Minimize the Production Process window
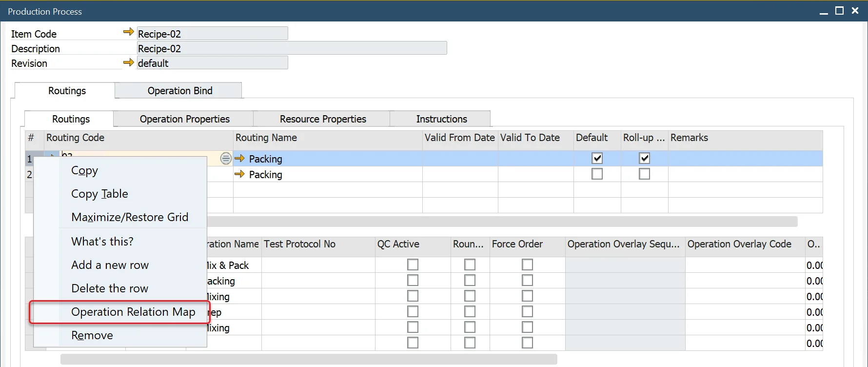868x367 pixels. pyautogui.click(x=824, y=11)
